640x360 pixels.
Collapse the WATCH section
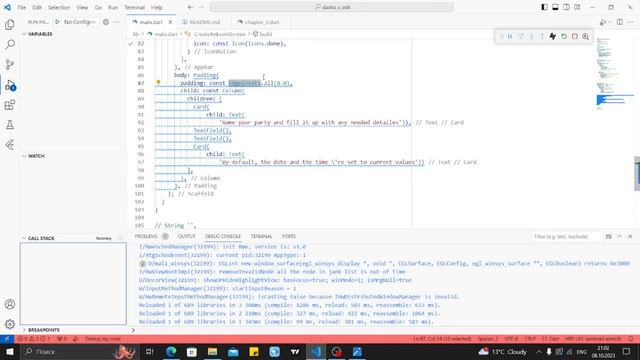coord(36,156)
